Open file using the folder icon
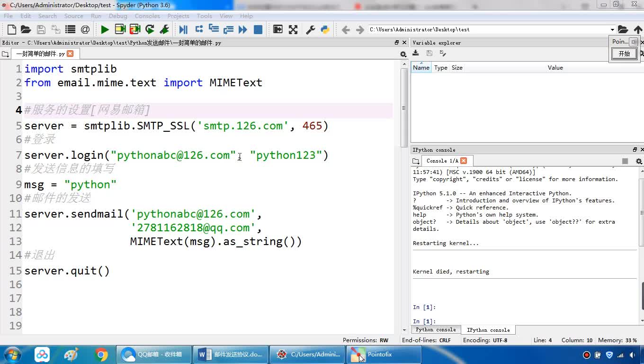The height and width of the screenshot is (364, 644). coord(26,29)
